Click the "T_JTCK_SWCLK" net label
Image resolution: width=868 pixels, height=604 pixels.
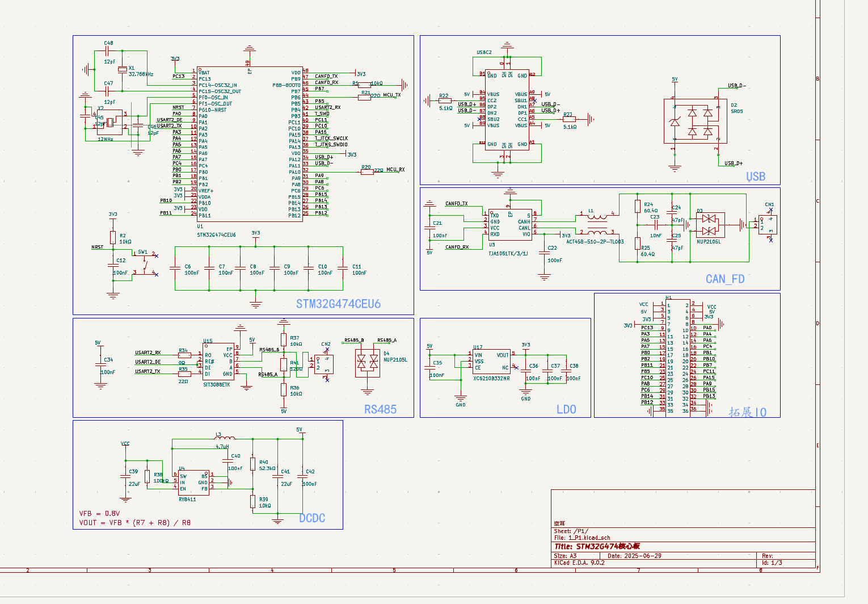point(331,139)
